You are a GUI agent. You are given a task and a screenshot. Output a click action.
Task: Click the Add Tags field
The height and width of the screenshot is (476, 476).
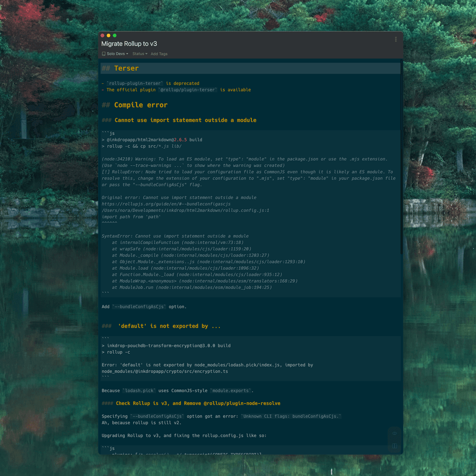click(x=159, y=54)
